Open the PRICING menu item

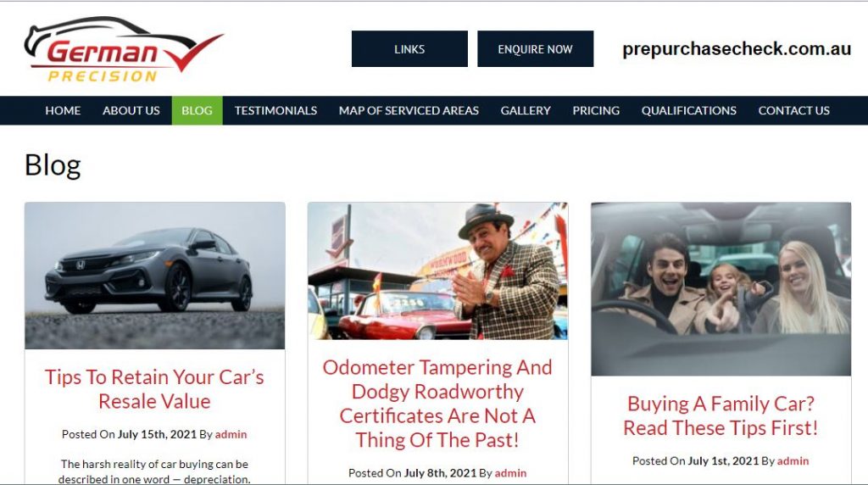[x=596, y=110]
